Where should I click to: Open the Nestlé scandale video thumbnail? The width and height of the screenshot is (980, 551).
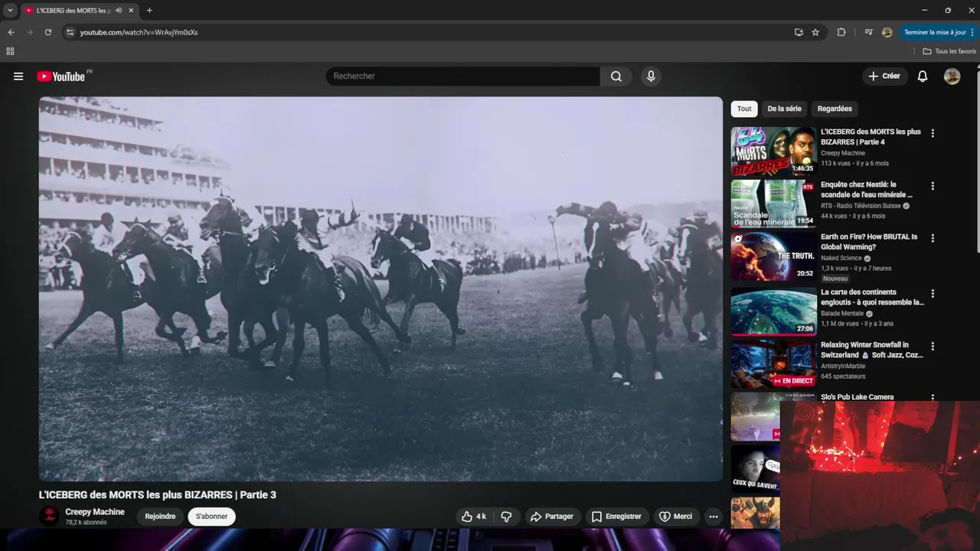[773, 204]
